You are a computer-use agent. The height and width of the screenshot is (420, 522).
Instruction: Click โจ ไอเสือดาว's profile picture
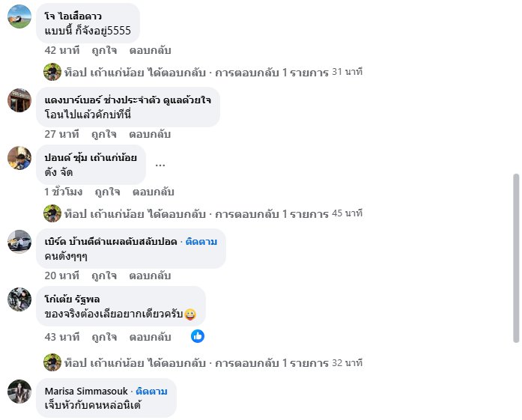(x=19, y=16)
